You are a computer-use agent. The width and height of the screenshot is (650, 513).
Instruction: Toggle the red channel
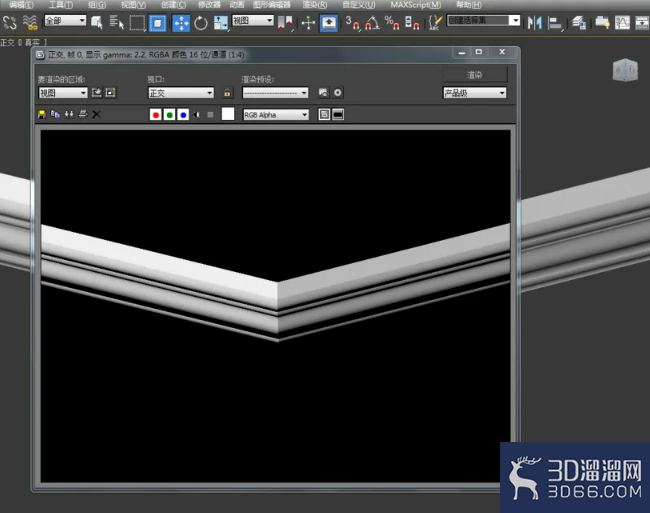156,115
